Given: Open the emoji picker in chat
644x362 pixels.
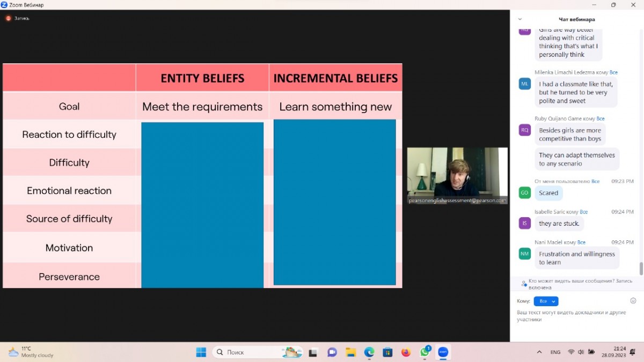Looking at the screenshot, I should (x=633, y=301).
